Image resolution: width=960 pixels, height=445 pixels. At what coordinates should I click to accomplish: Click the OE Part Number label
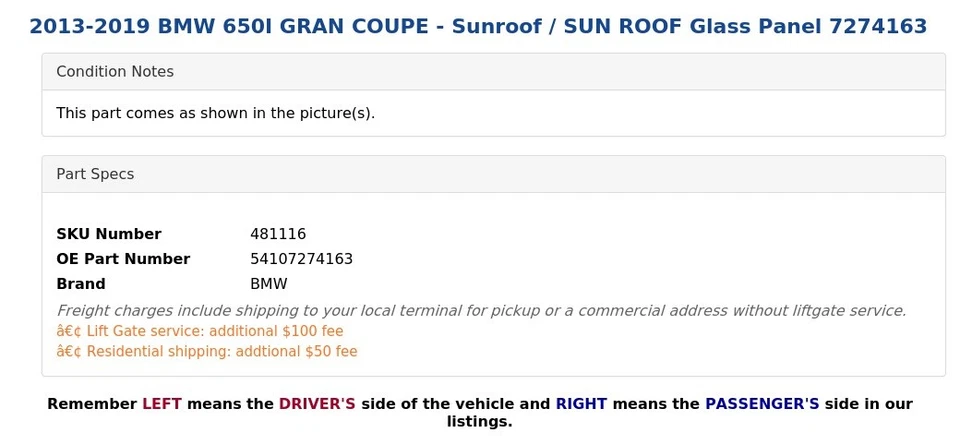point(123,259)
